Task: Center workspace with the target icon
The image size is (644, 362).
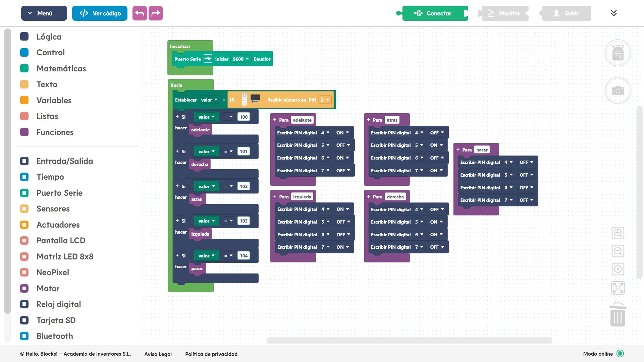Action: [618, 269]
